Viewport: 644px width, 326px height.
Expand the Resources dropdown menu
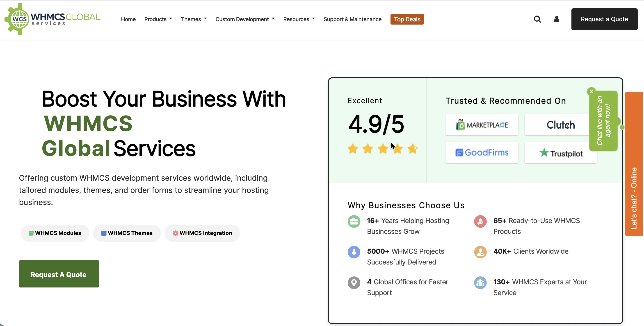pos(299,19)
